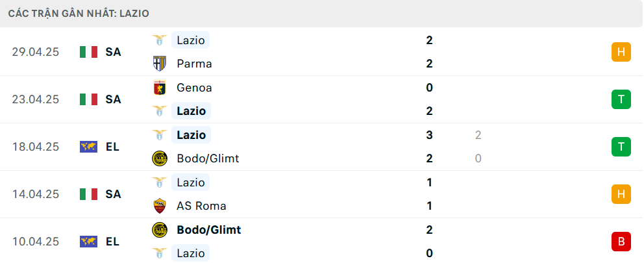Click the orange H badge for Parma match
Screen dimensions: 644x263
[x=621, y=52]
